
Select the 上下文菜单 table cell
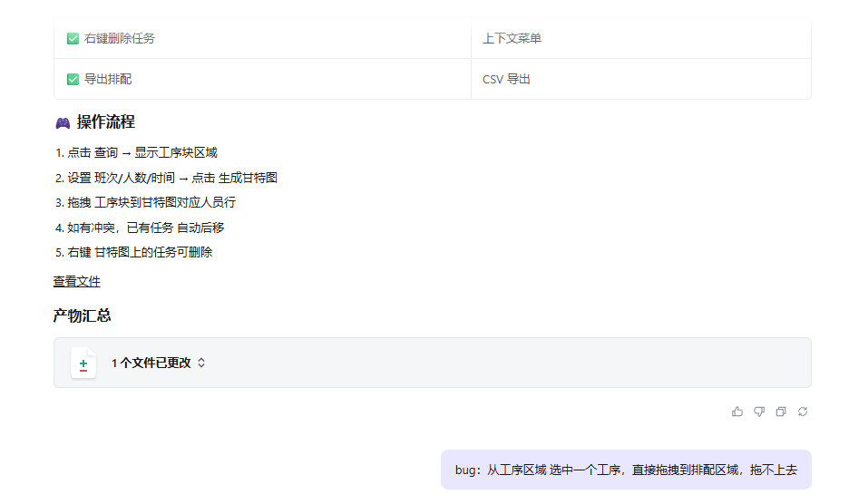click(641, 38)
